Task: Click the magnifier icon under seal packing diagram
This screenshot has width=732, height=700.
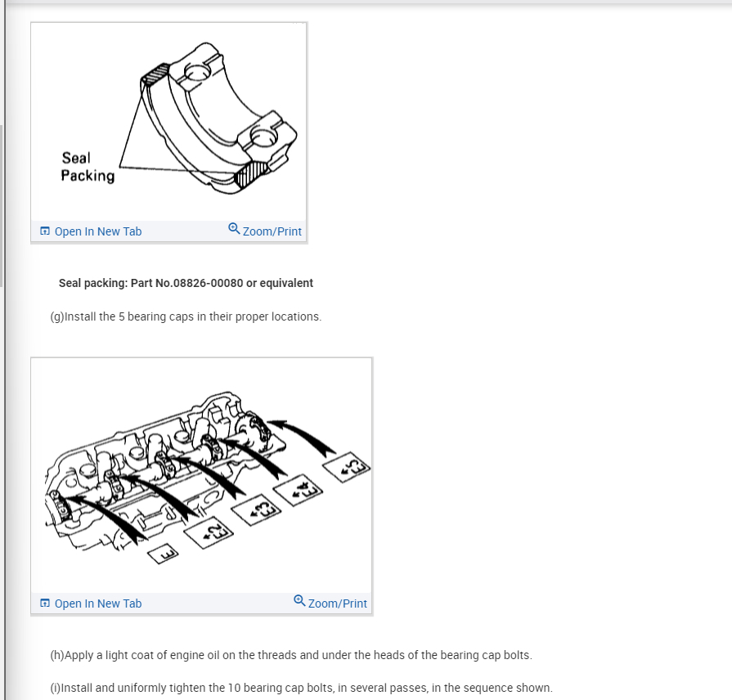Action: 234,229
